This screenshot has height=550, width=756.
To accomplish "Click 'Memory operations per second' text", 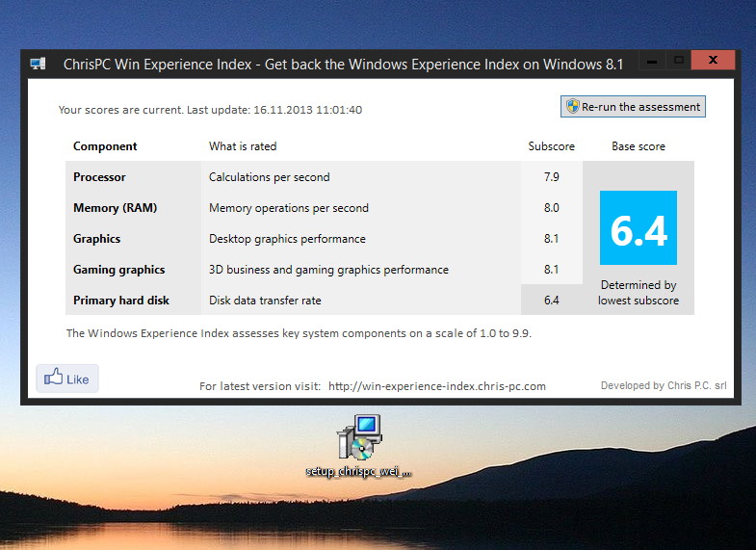I will click(x=289, y=208).
